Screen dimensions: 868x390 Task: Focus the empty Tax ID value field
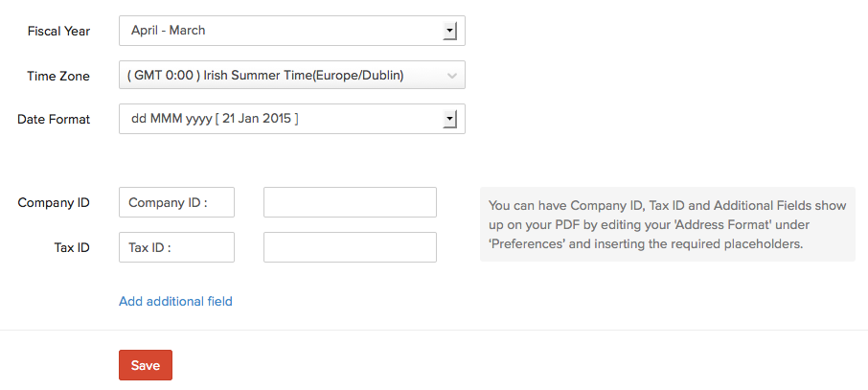pos(350,247)
